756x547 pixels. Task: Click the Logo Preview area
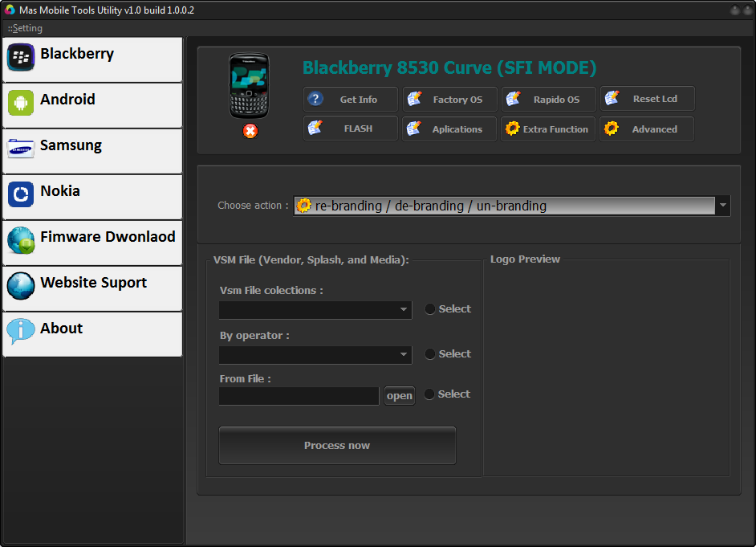point(606,369)
